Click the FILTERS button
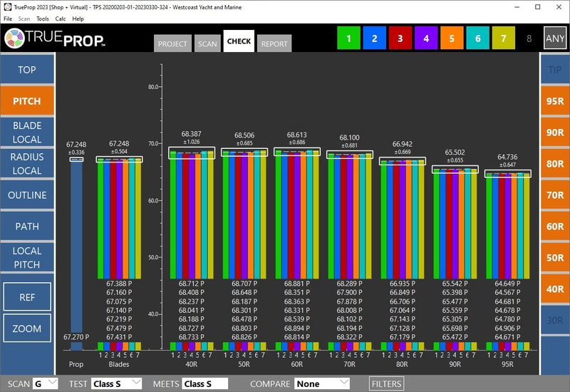 [387, 383]
